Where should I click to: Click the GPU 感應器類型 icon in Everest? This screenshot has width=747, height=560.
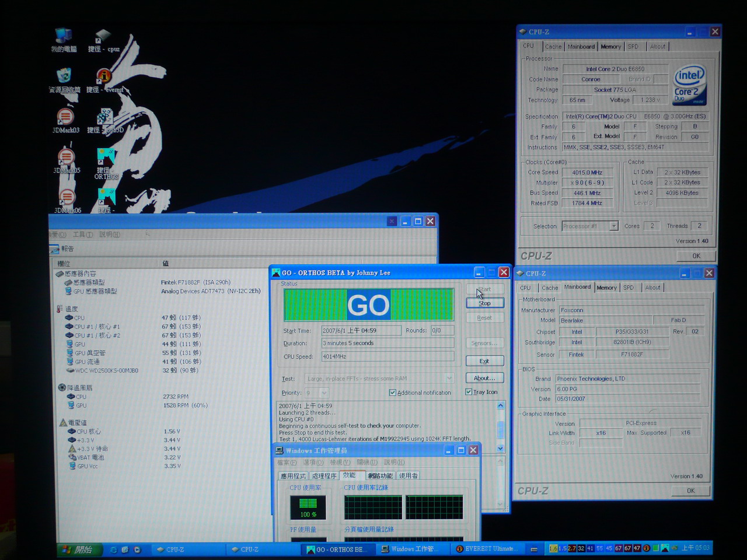pyautogui.click(x=69, y=291)
